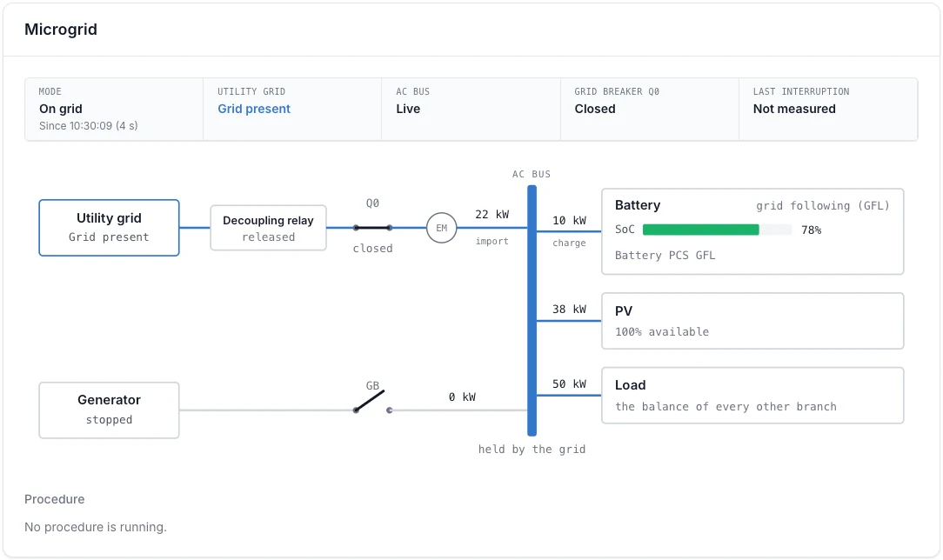
Task: Click the '10 kW' charge reading
Action: pyautogui.click(x=569, y=221)
